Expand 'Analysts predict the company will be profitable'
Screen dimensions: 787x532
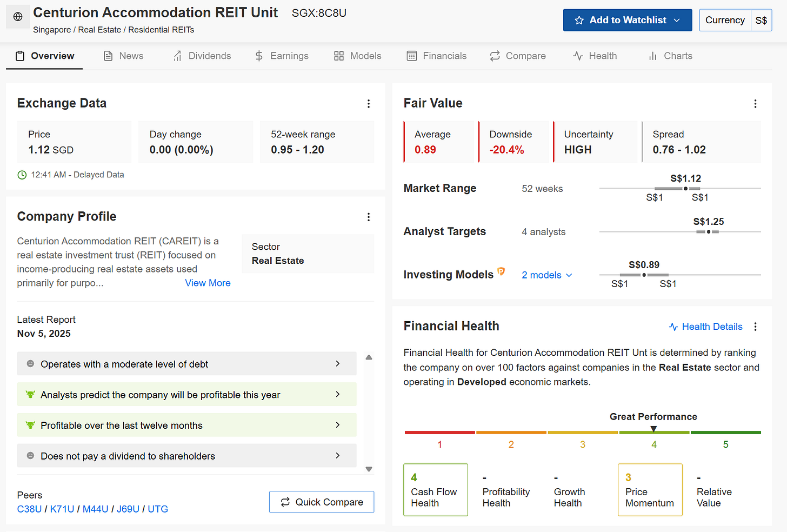[187, 395]
